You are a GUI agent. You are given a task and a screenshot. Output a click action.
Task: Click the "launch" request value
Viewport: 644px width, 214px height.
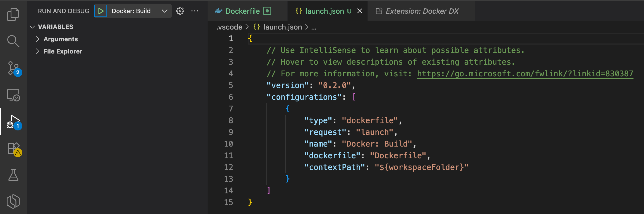pos(374,132)
